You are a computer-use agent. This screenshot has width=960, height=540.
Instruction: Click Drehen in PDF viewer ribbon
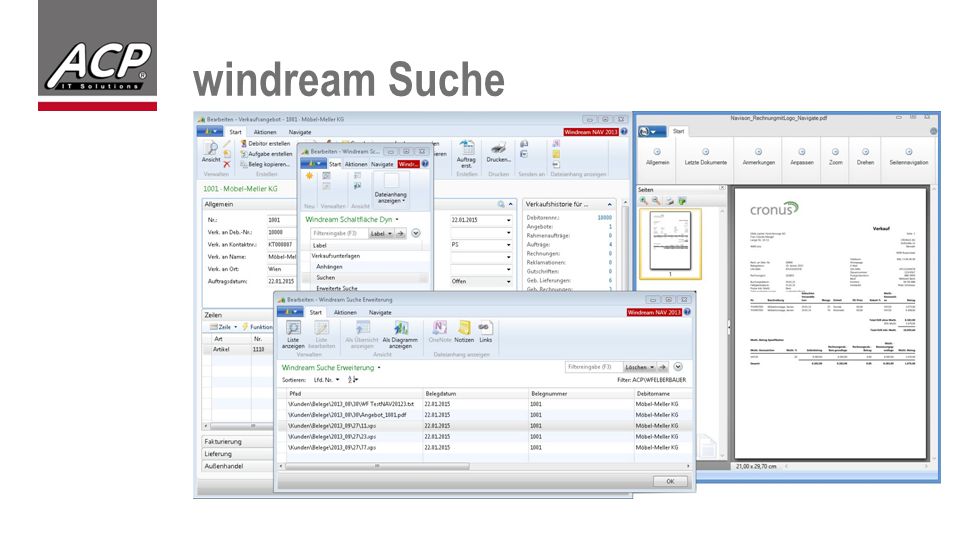(x=865, y=156)
